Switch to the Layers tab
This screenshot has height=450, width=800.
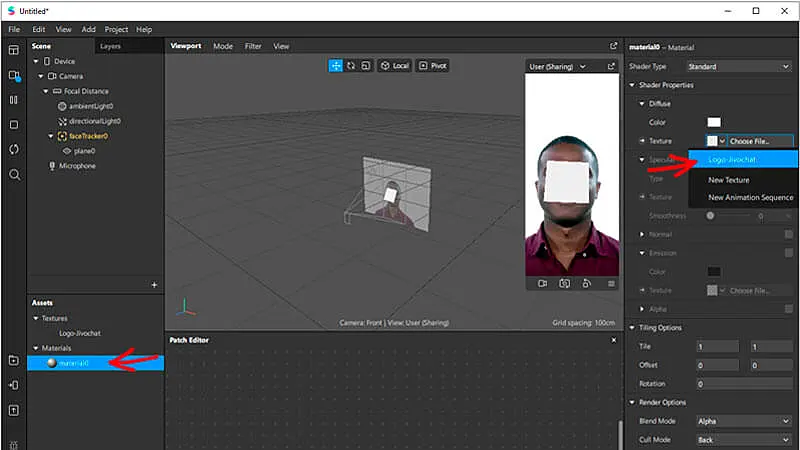(110, 46)
